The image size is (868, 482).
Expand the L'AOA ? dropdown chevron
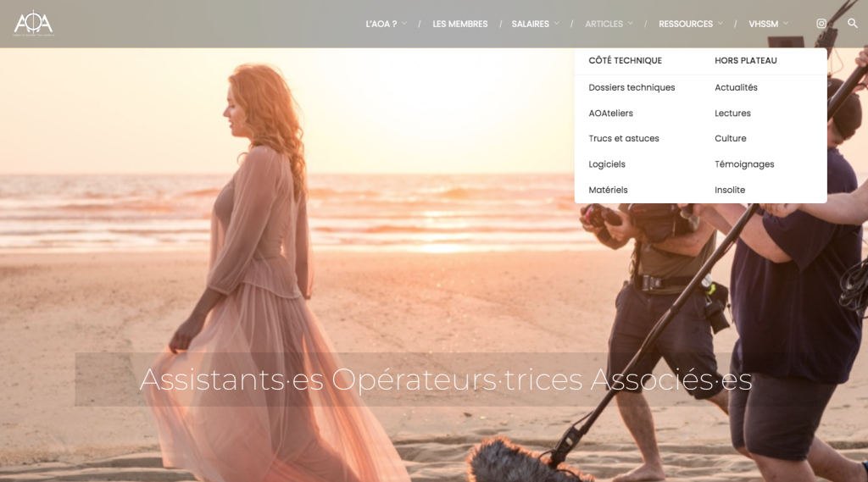(404, 24)
